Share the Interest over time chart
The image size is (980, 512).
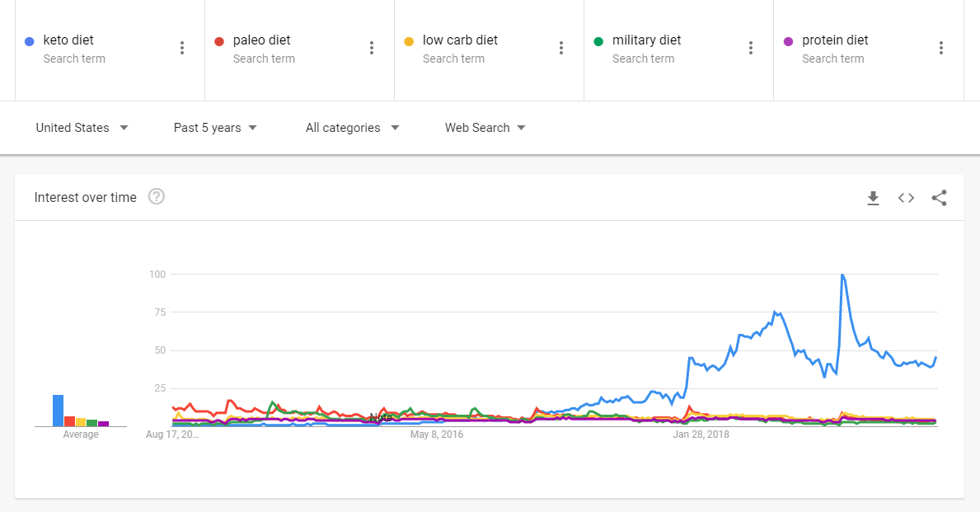tap(939, 198)
